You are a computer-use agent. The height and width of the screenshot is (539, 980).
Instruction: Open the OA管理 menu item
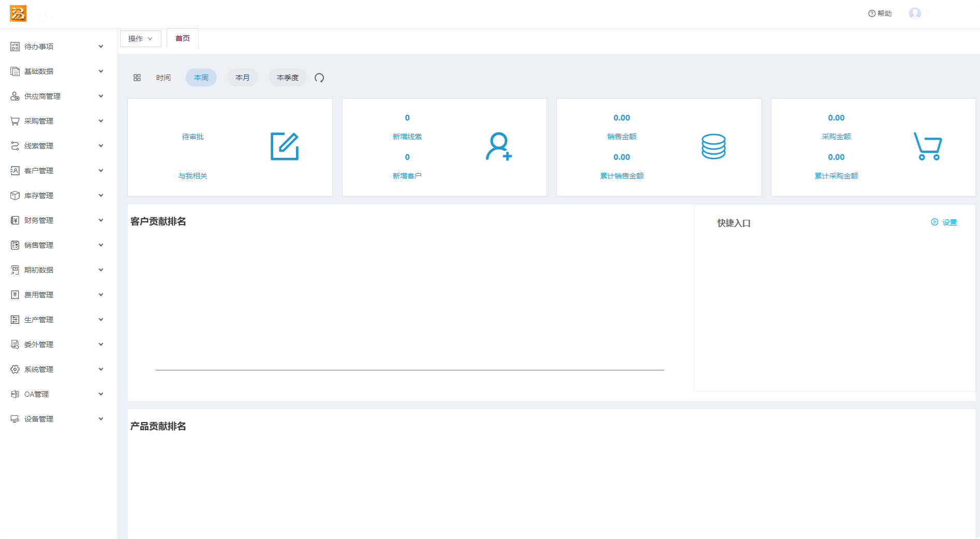(x=58, y=394)
